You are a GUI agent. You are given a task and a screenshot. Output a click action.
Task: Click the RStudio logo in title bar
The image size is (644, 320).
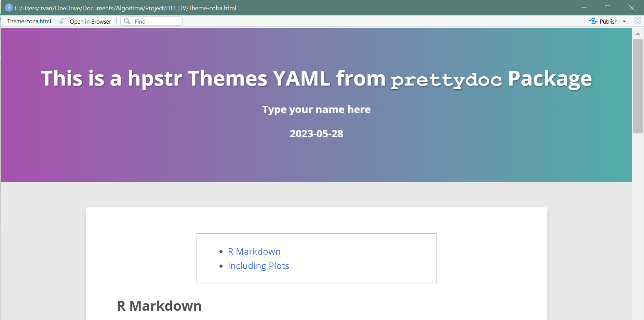[9, 8]
